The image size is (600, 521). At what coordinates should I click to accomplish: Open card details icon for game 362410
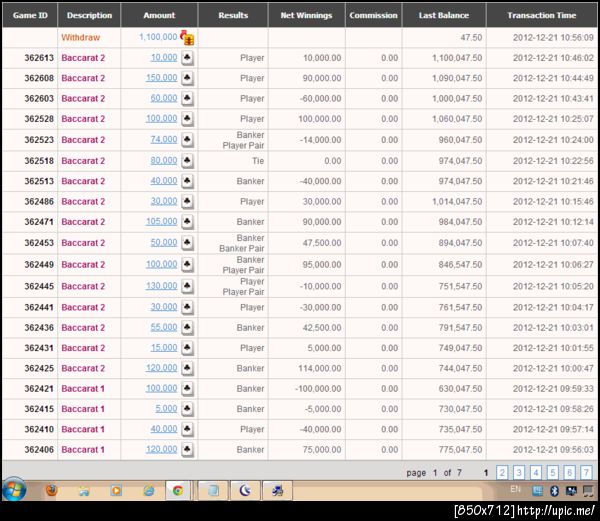pyautogui.click(x=187, y=429)
